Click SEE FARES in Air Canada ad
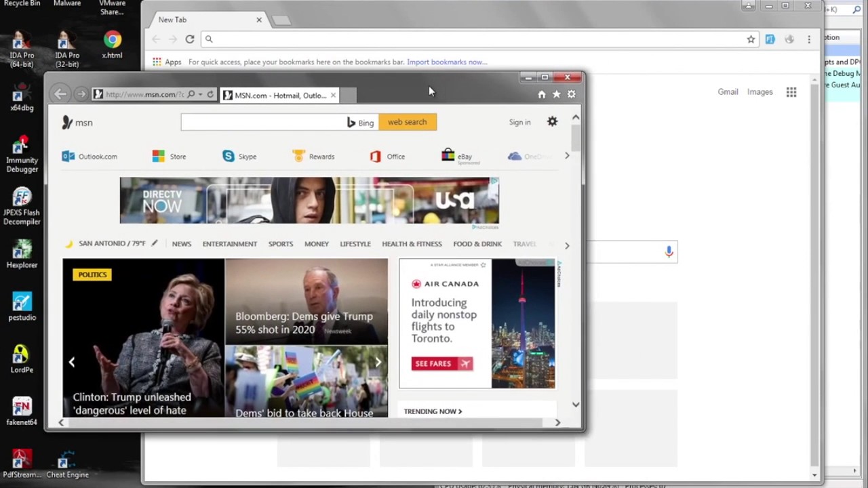The height and width of the screenshot is (488, 868). (441, 364)
